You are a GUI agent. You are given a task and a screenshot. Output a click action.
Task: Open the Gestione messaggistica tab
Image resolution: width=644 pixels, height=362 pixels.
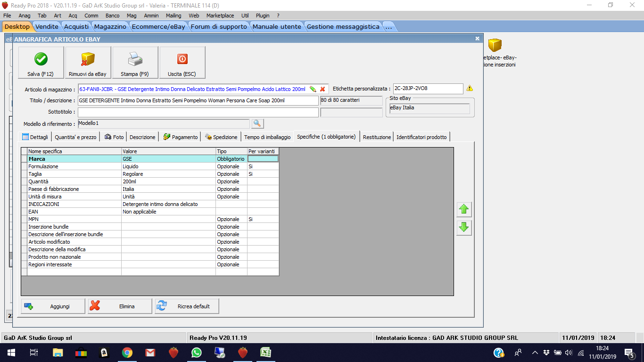click(343, 26)
